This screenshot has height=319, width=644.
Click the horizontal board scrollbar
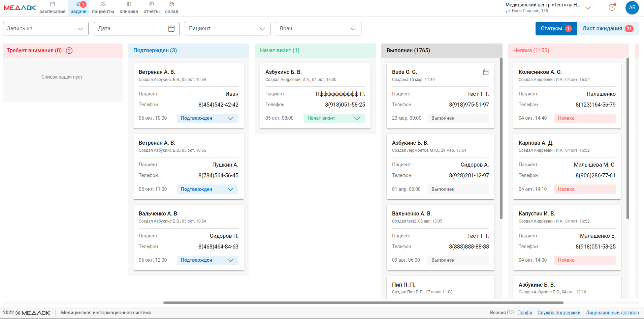pos(363,303)
